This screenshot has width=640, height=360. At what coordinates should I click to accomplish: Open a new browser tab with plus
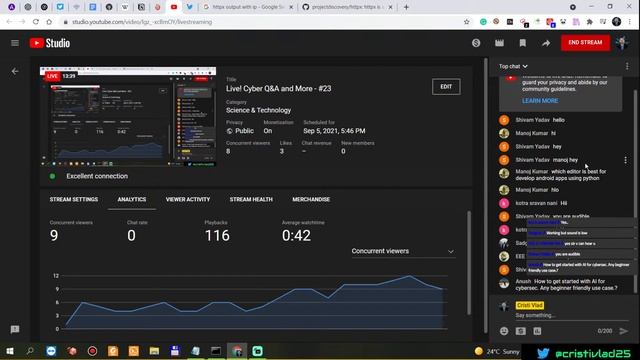(406, 7)
